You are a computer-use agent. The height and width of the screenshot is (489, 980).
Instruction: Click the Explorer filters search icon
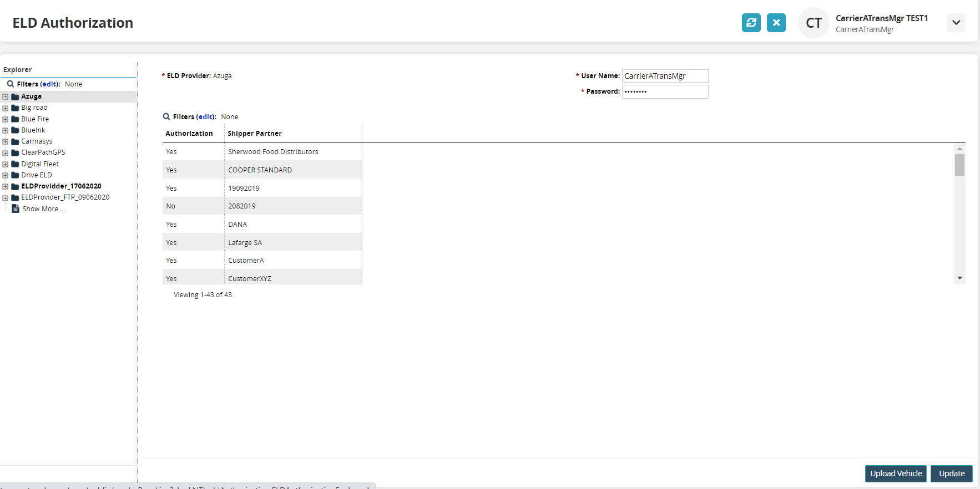(10, 84)
